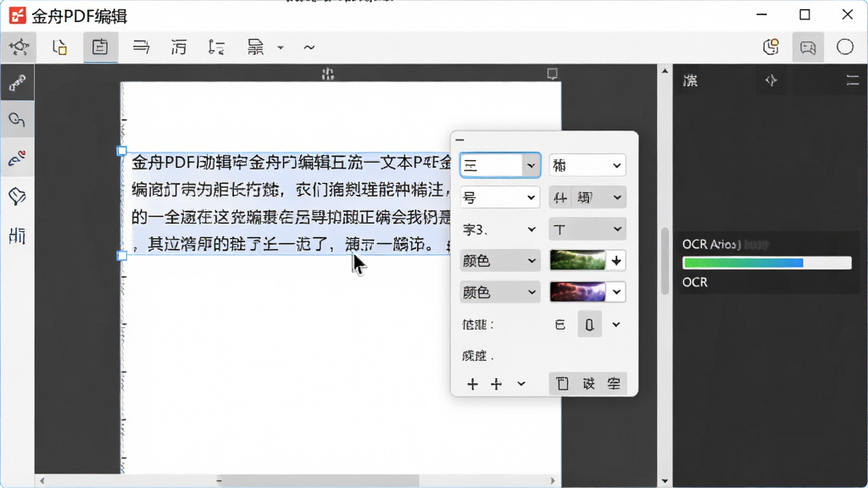Click the vertical scrollbar thumb
This screenshot has width=868, height=488.
click(665, 261)
